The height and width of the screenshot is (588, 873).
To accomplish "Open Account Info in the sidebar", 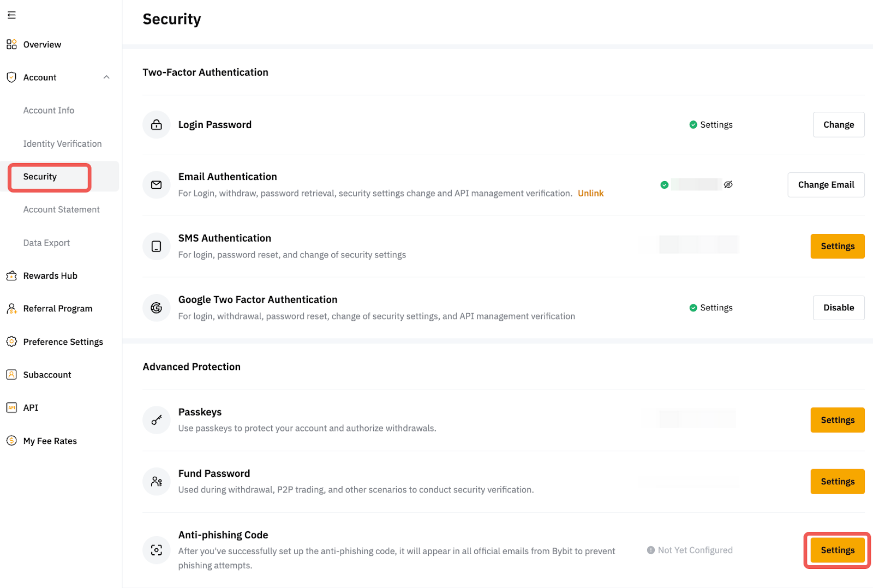I will click(49, 110).
